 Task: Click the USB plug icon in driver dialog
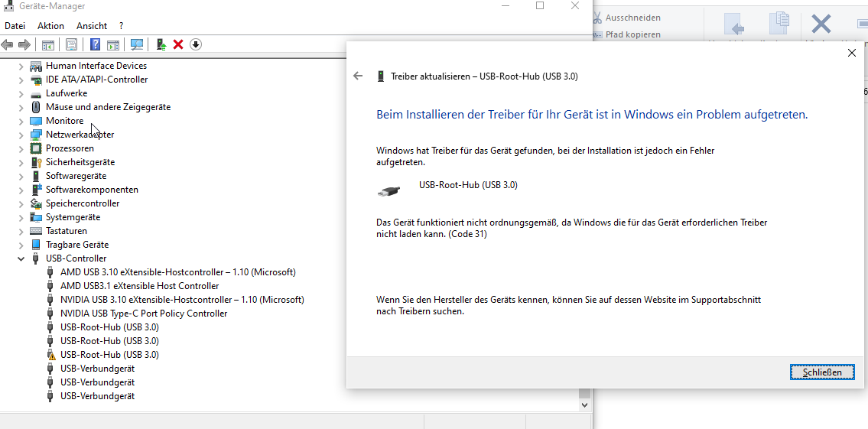pos(390,191)
